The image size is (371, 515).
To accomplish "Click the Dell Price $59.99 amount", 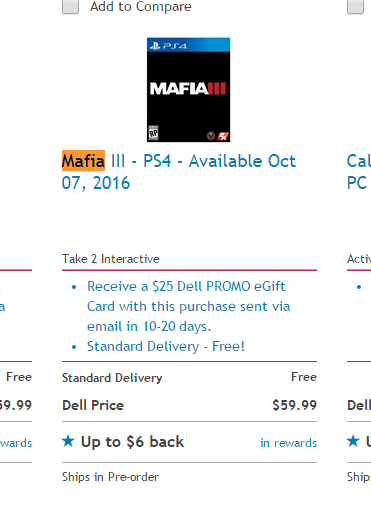I will 294,405.
